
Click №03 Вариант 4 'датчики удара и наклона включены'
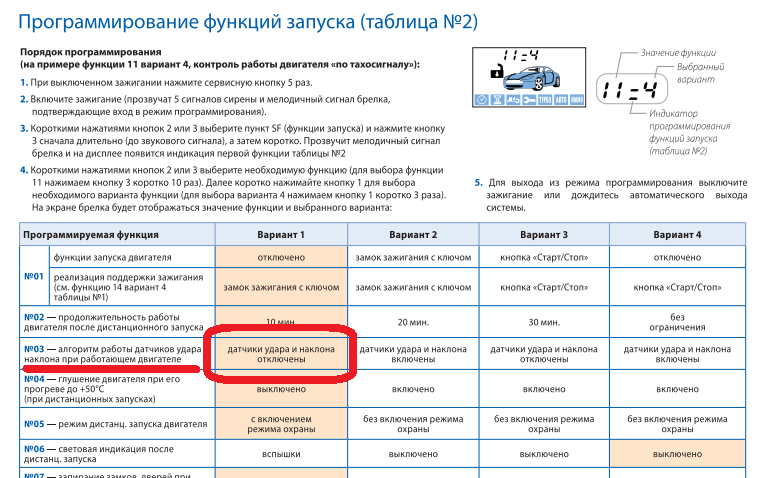677,354
